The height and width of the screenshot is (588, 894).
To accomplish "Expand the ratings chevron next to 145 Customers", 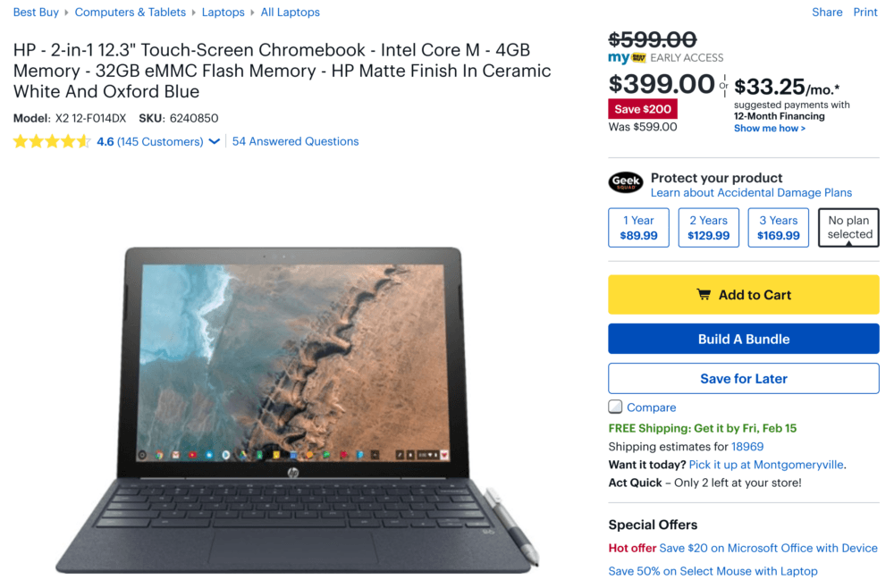I will (215, 141).
